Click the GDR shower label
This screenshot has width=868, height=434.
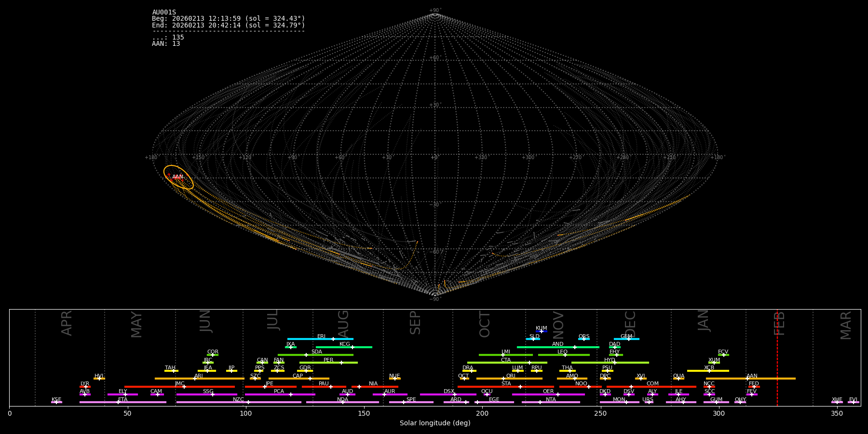coord(305,368)
